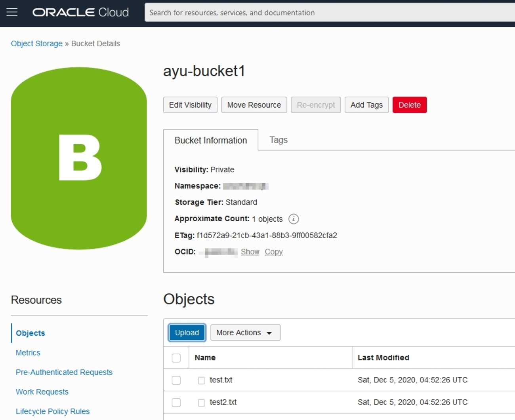Click the Move Resource button
The image size is (515, 420).
click(x=254, y=105)
